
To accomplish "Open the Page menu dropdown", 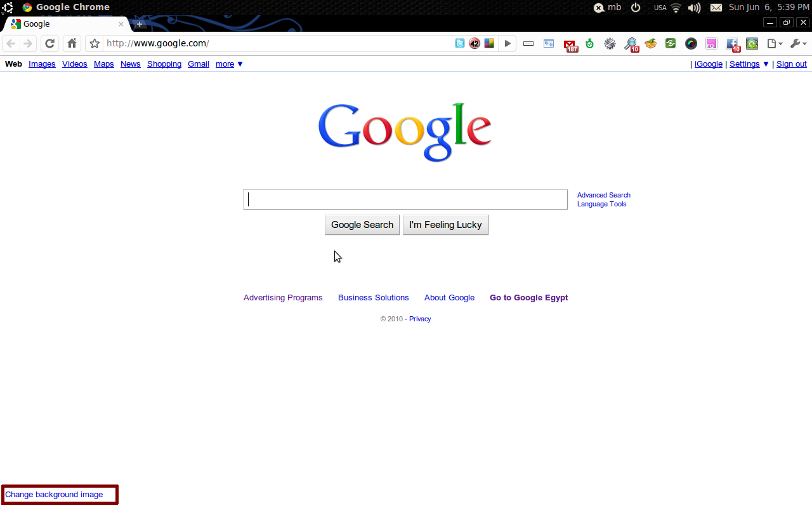I will pyautogui.click(x=775, y=44).
